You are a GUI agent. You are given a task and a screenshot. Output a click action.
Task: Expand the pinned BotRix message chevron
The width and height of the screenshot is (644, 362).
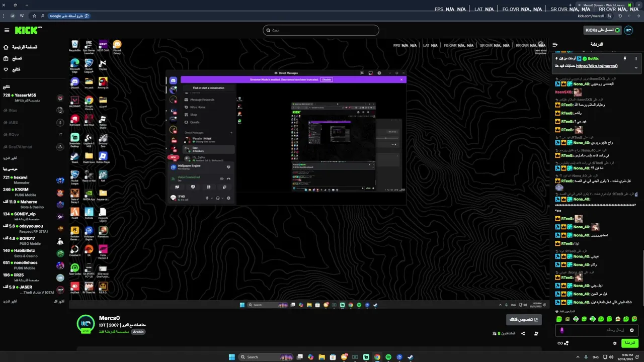(636, 67)
